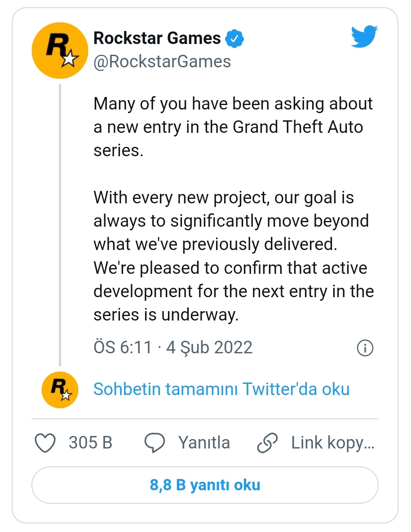Screen dimensions: 411x532
Task: Click the 8,8 B yanıtı oku button
Action: pyautogui.click(x=205, y=485)
